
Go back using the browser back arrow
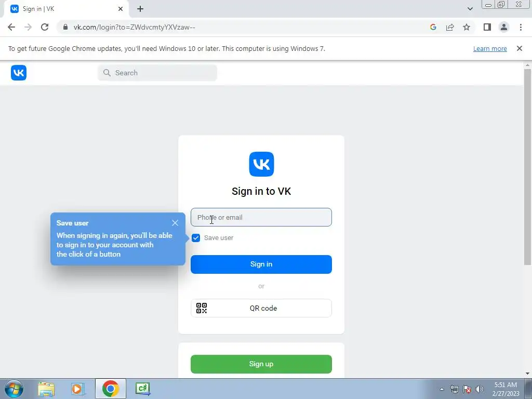pyautogui.click(x=11, y=27)
